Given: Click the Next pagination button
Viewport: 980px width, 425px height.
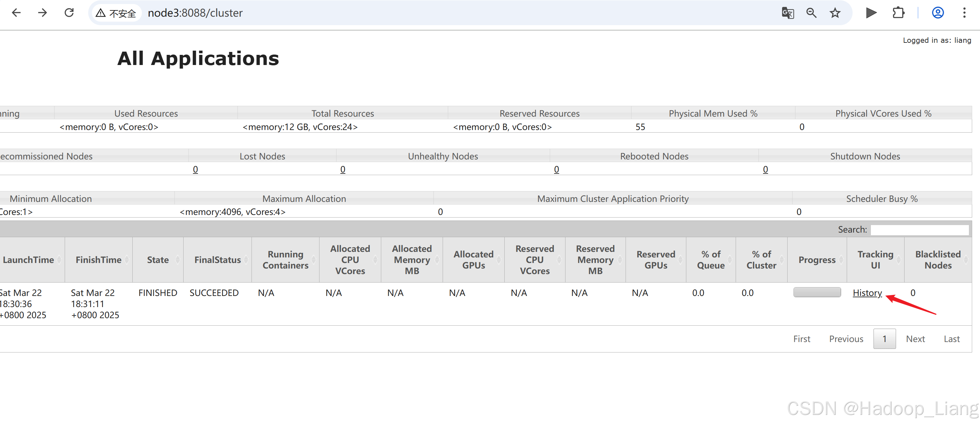Looking at the screenshot, I should [x=915, y=339].
